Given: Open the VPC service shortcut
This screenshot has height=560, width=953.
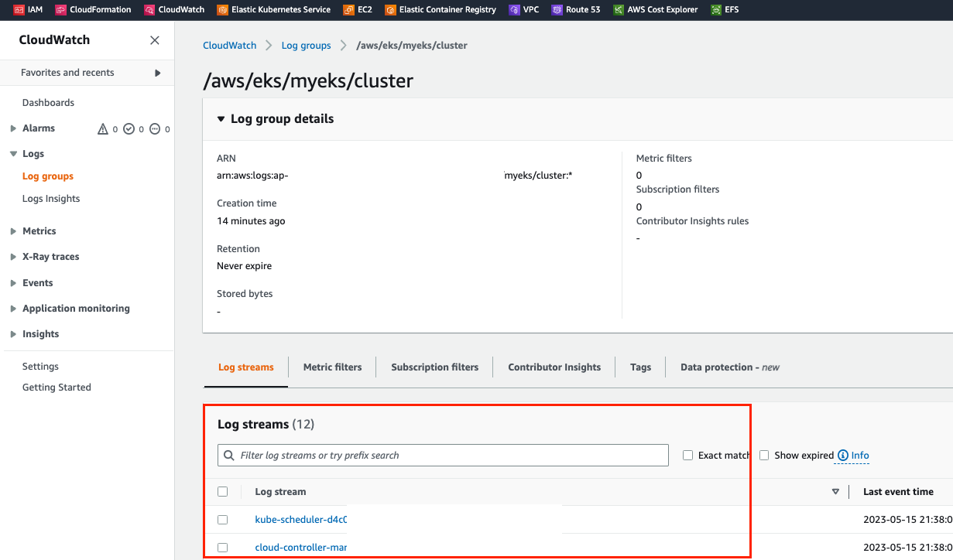Looking at the screenshot, I should (523, 10).
